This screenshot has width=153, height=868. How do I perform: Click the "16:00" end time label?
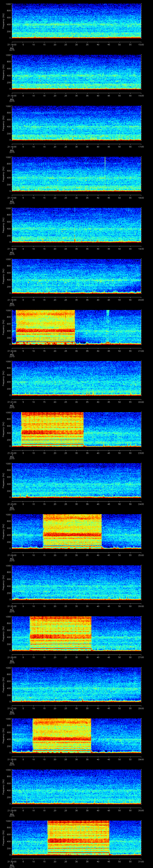click(141, 96)
